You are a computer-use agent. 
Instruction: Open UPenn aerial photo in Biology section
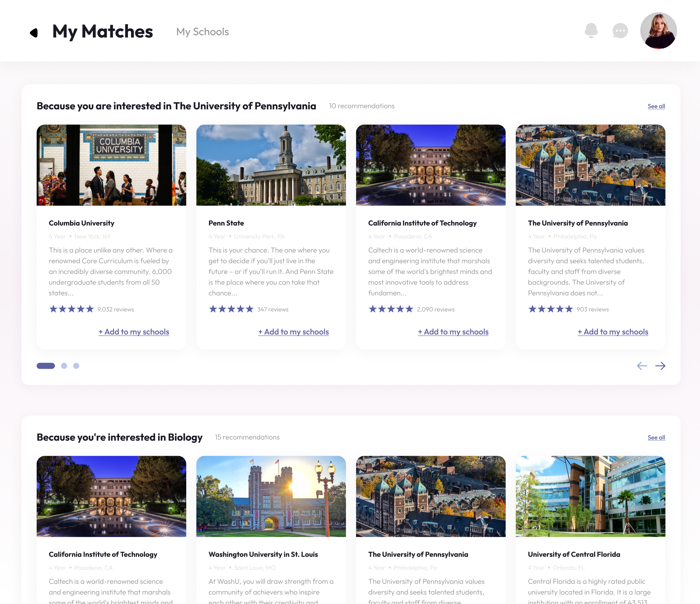tap(431, 496)
